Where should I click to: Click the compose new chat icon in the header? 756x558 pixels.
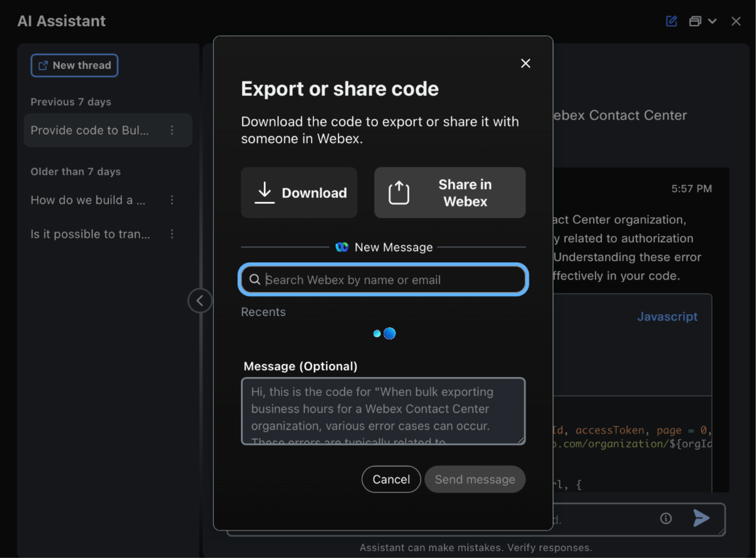[671, 21]
